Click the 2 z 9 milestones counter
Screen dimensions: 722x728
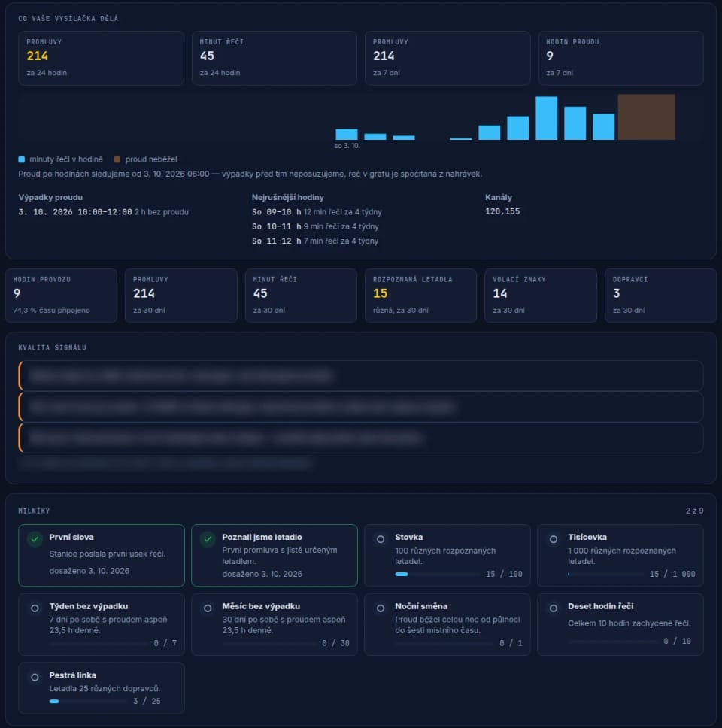[x=694, y=511]
